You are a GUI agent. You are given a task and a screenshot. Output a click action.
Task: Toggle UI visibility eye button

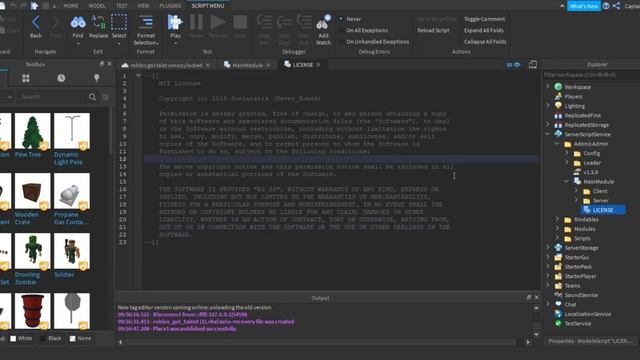tap(513, 64)
